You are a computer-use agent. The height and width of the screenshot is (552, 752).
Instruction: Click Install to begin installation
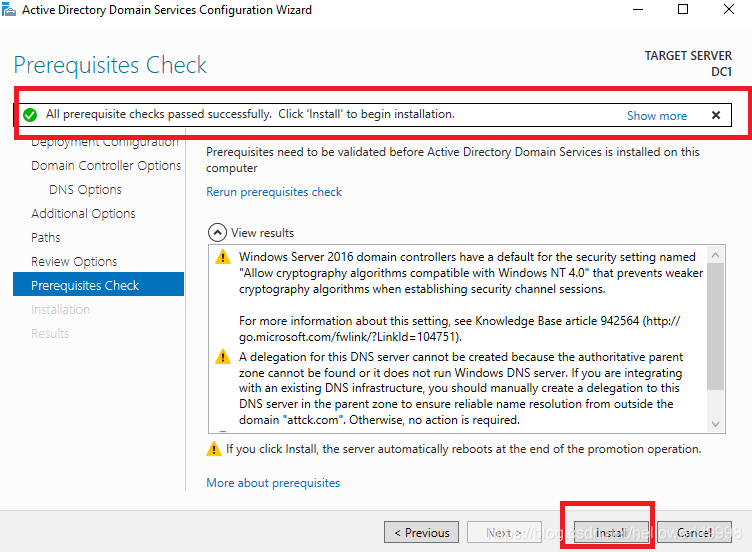pyautogui.click(x=611, y=532)
